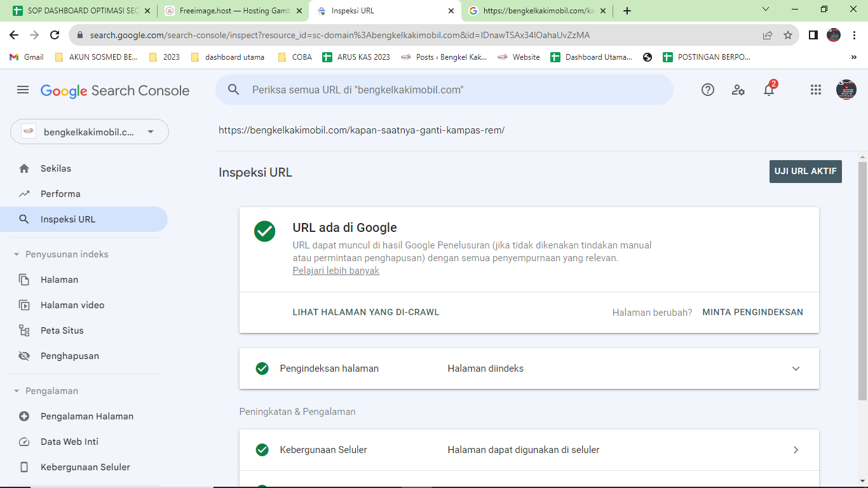This screenshot has height=488, width=868.
Task: Click the Peta Situs sitemap icon
Action: point(24,330)
